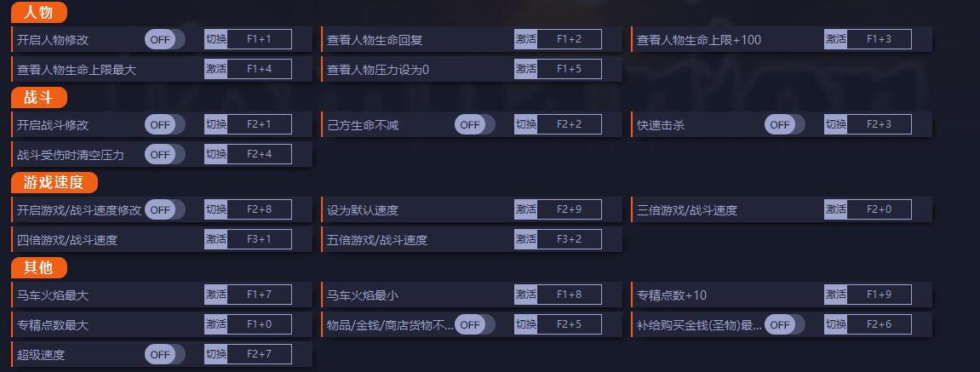Toggle the 开启人物修改 switch
This screenshot has width=980, height=372.
[164, 39]
